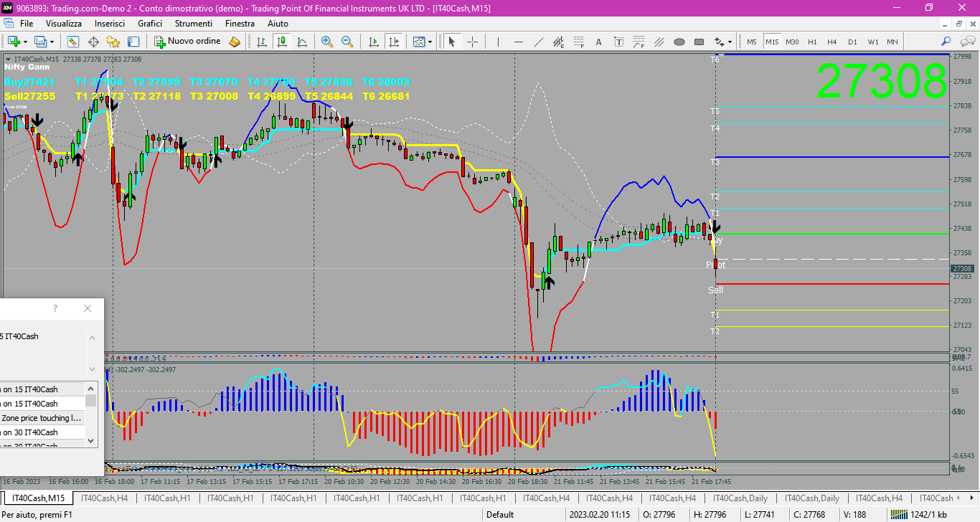Show the Data Window panel
This screenshot has height=522, width=980.
[x=93, y=42]
